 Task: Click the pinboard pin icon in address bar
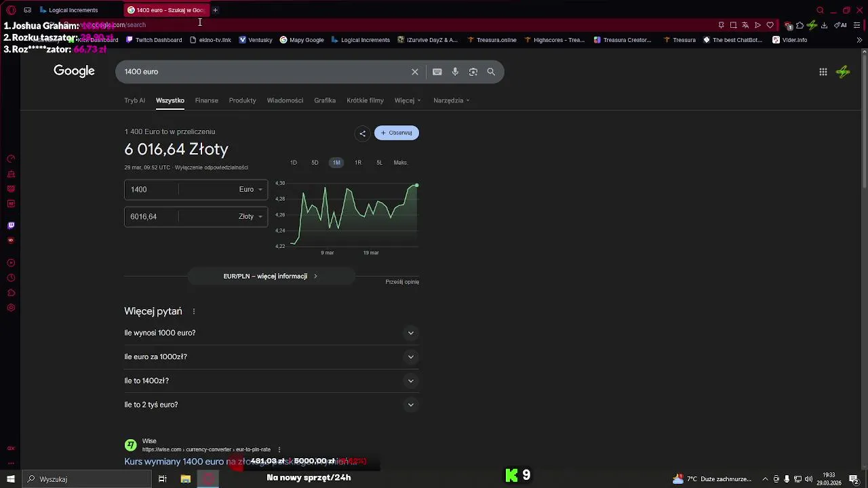(x=721, y=25)
